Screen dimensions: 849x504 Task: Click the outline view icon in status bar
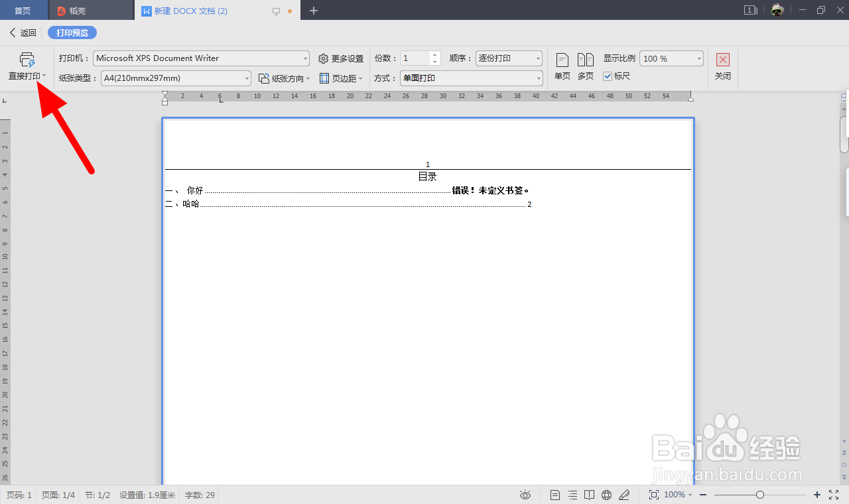click(x=571, y=495)
